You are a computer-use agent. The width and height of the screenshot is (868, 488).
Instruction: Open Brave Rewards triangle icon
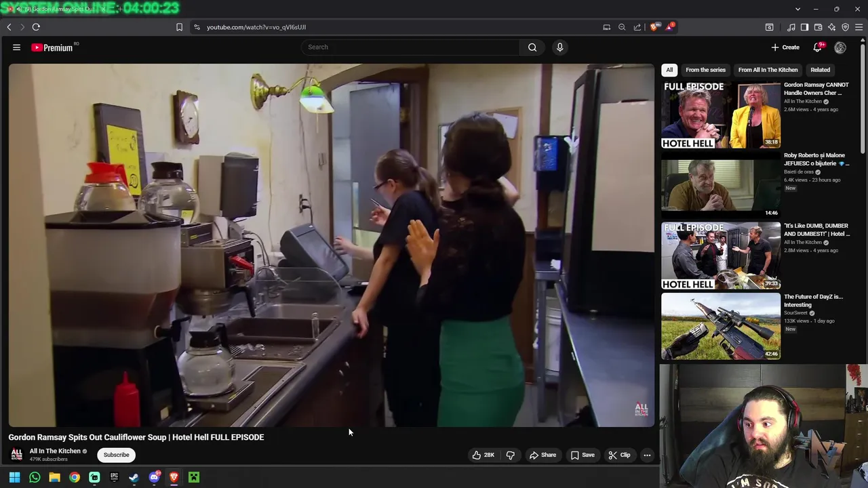[x=670, y=27]
